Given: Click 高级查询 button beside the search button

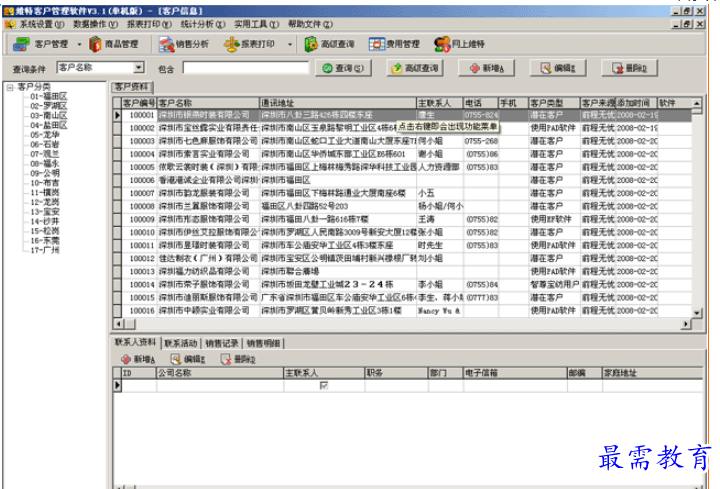Looking at the screenshot, I should [415, 68].
